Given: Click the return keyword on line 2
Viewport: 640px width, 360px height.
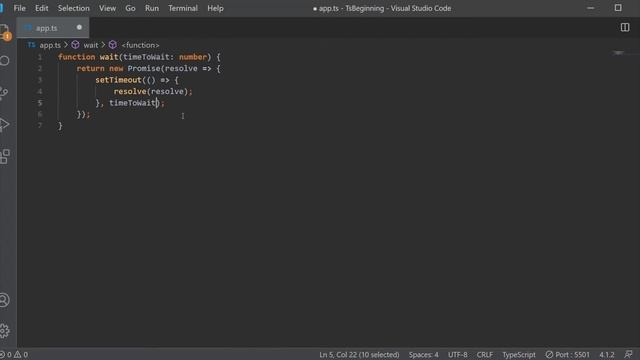Looking at the screenshot, I should pyautogui.click(x=90, y=69).
